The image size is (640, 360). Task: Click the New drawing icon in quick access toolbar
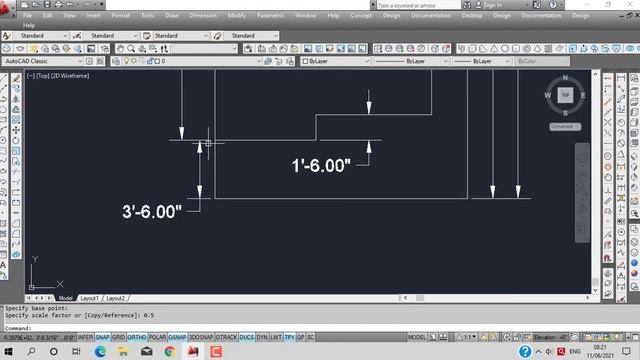point(24,5)
